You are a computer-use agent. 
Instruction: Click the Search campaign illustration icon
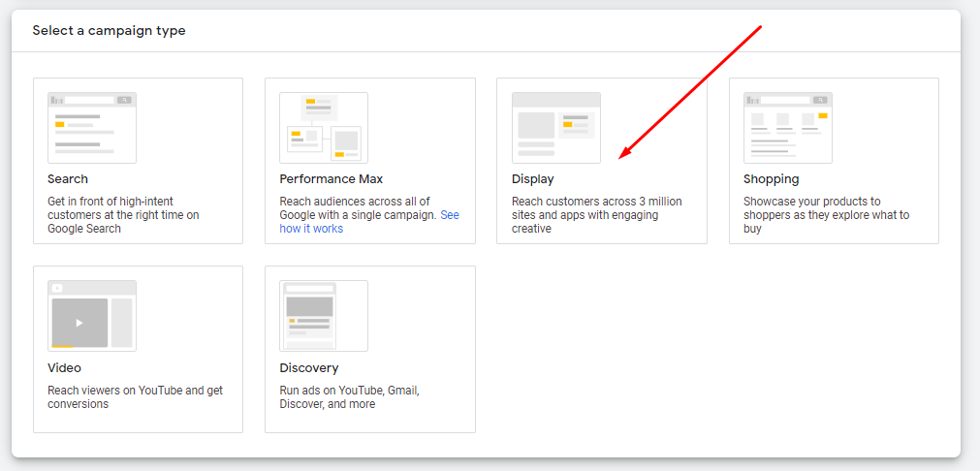coord(92,128)
